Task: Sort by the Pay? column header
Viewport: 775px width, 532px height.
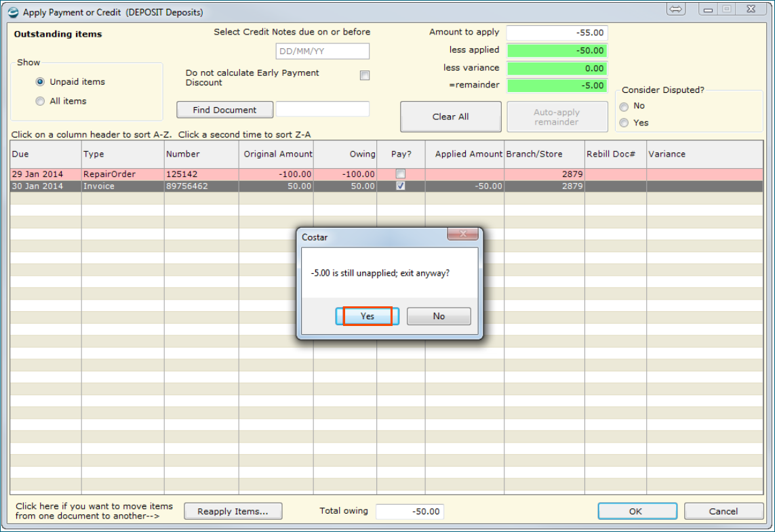Action: (401, 154)
